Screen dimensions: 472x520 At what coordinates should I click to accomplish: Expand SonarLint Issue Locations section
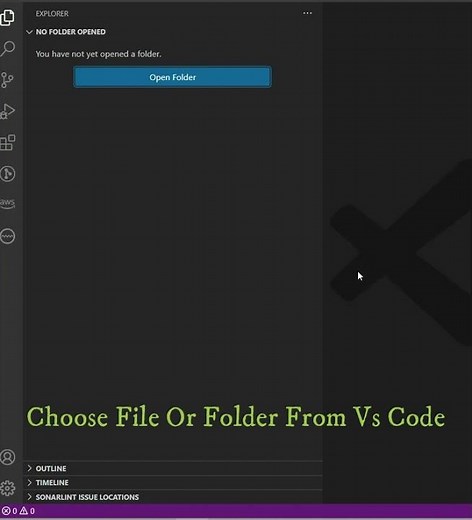pyautogui.click(x=173, y=497)
